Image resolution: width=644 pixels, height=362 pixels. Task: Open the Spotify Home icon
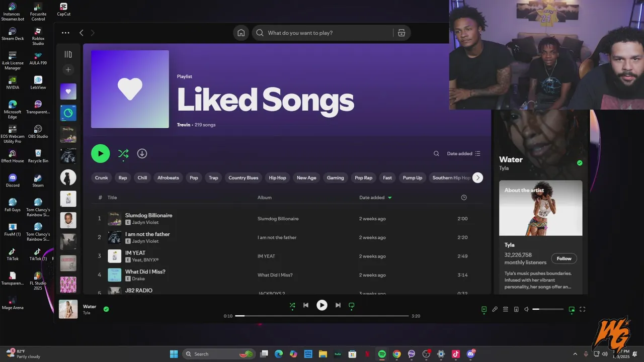tap(241, 33)
